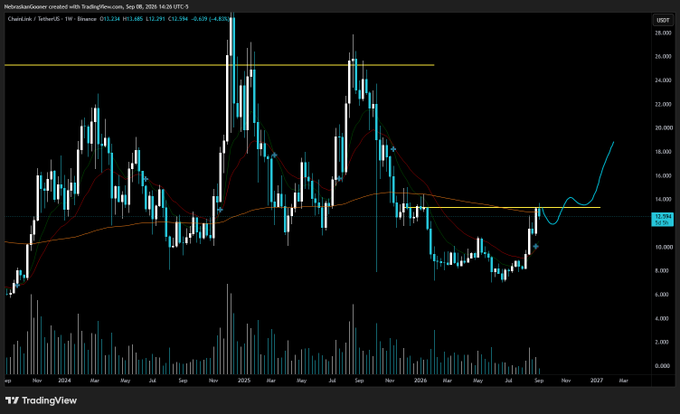The height and width of the screenshot is (414, 680).
Task: Click the 28.000 price axis label
Action: click(663, 33)
